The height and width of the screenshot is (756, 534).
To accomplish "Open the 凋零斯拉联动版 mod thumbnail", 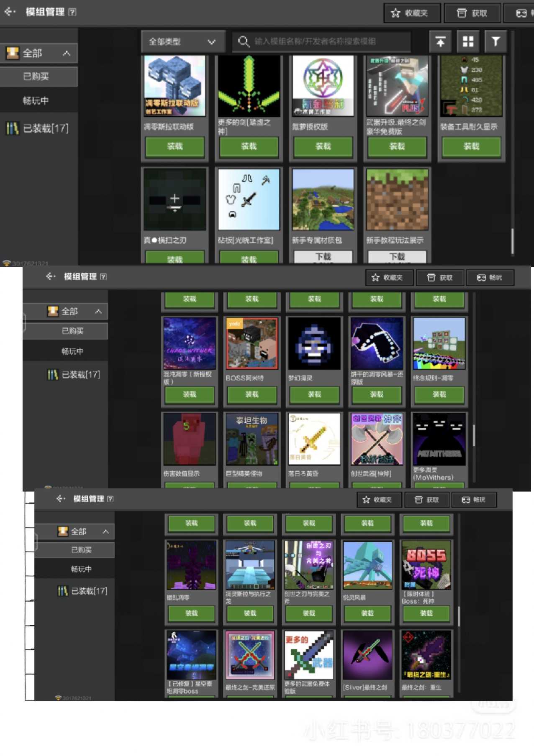I will coord(175,86).
